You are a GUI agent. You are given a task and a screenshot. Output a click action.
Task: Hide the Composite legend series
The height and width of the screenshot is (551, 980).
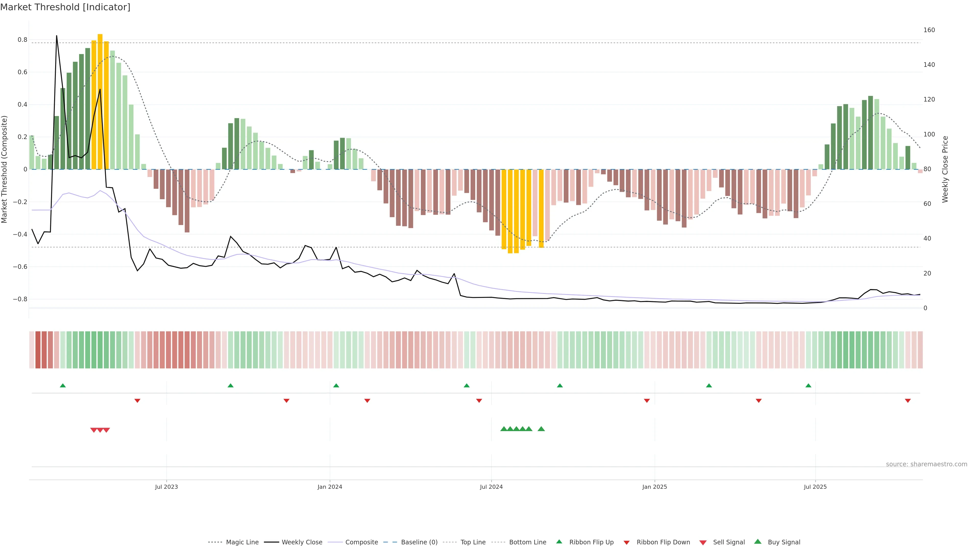(361, 542)
